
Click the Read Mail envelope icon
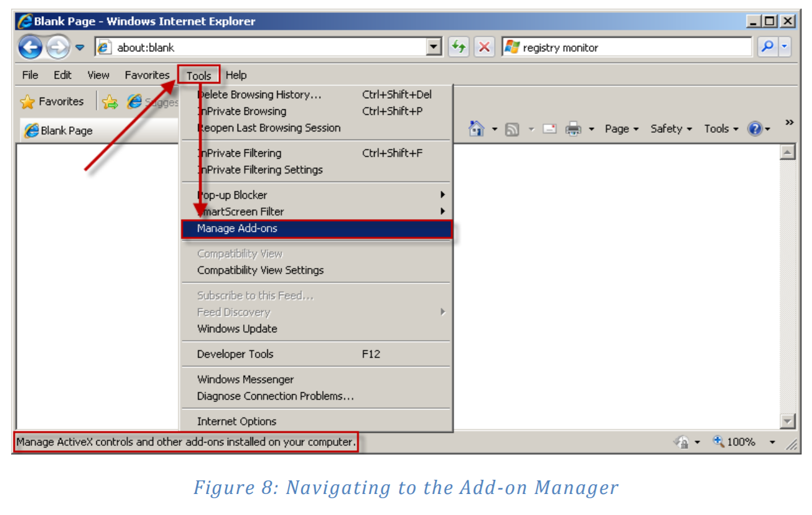coord(550,129)
